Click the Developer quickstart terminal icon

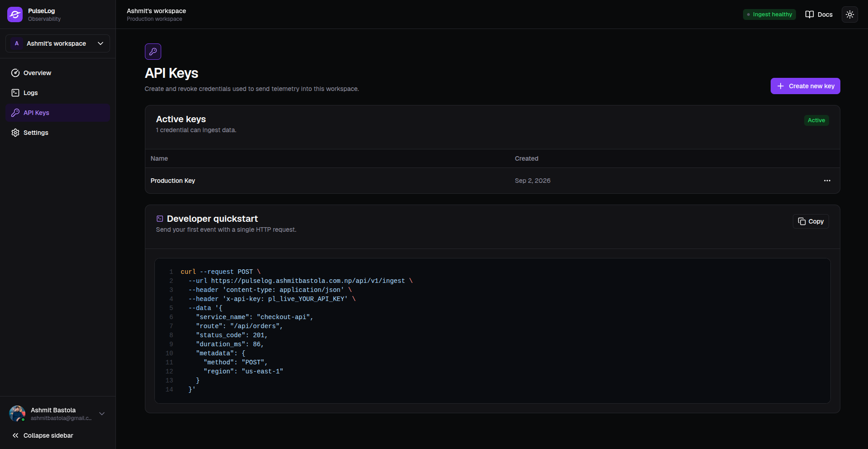point(160,219)
